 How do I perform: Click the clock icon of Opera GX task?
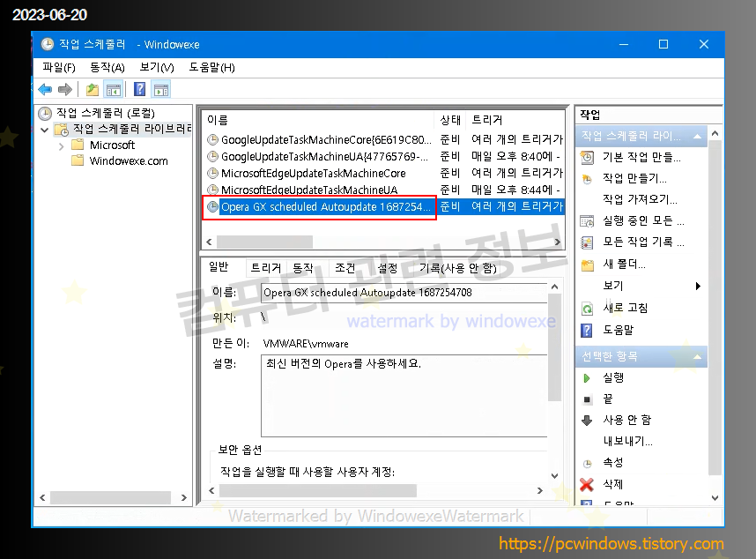[212, 207]
